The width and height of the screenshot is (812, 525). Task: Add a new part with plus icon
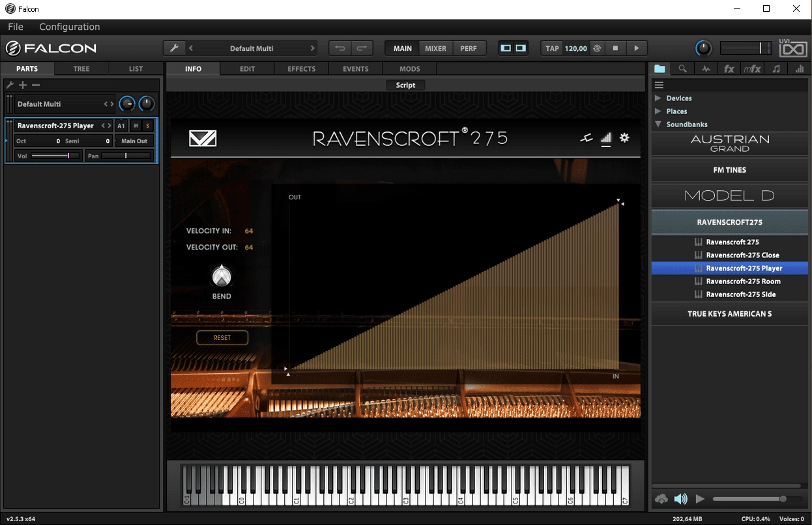pyautogui.click(x=23, y=85)
